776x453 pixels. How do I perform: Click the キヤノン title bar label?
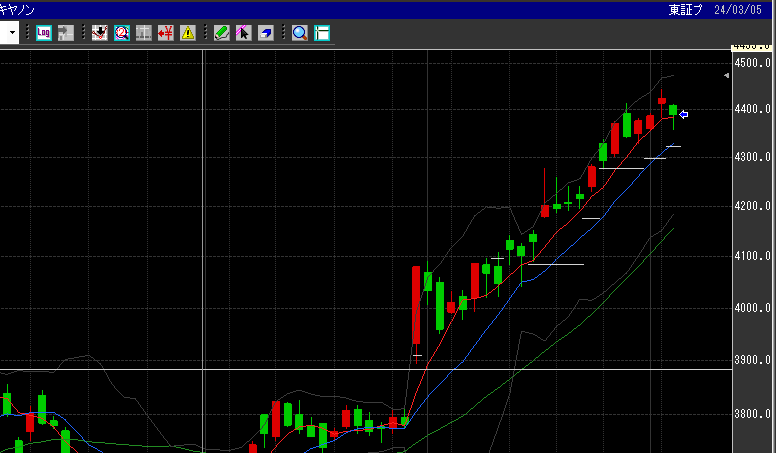click(20, 9)
